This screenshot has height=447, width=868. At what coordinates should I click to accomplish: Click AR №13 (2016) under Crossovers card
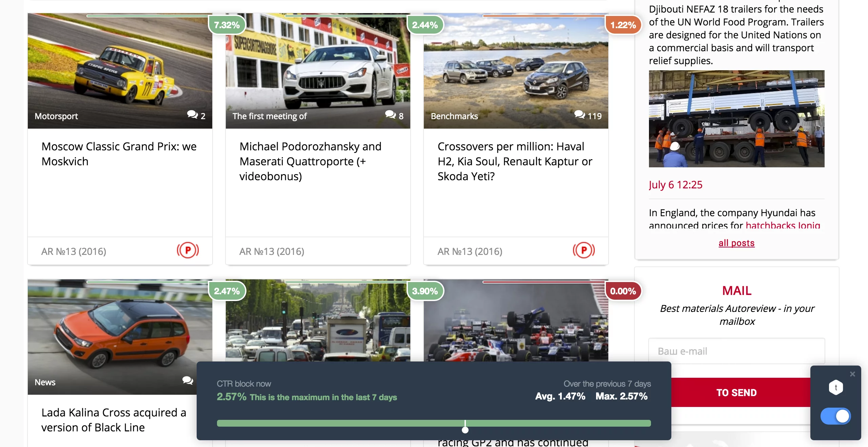(470, 251)
